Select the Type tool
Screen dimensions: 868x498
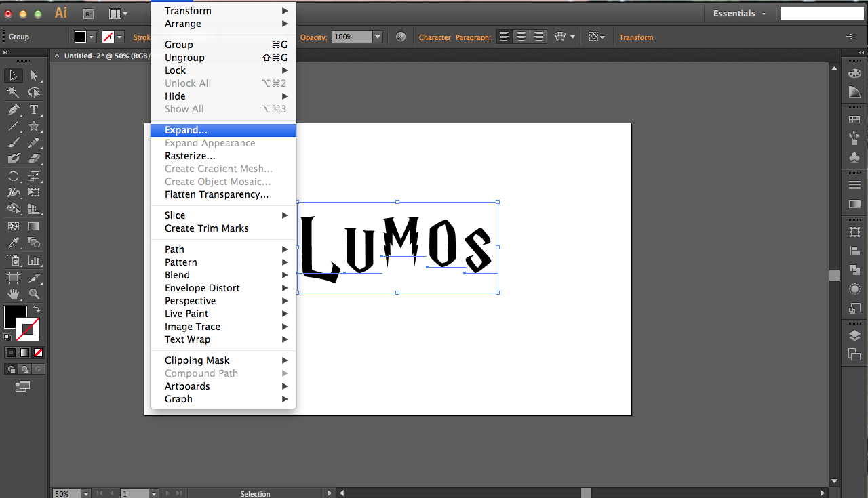[34, 110]
